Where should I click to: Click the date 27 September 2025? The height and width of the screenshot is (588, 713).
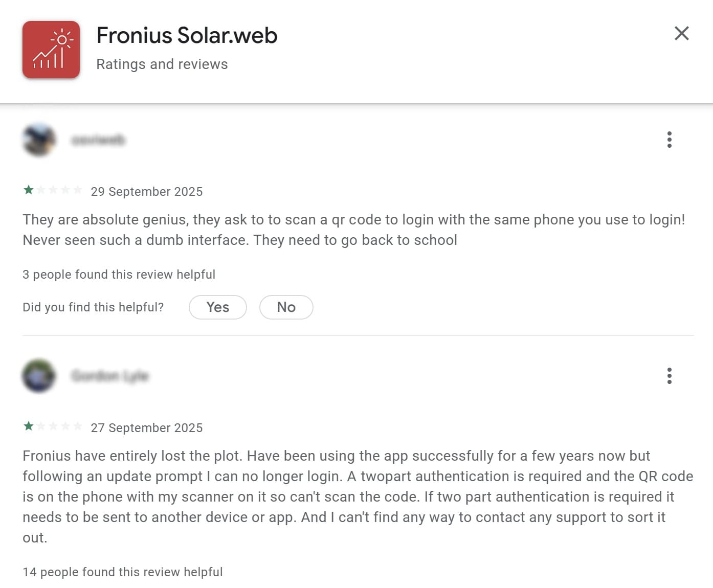tap(147, 427)
